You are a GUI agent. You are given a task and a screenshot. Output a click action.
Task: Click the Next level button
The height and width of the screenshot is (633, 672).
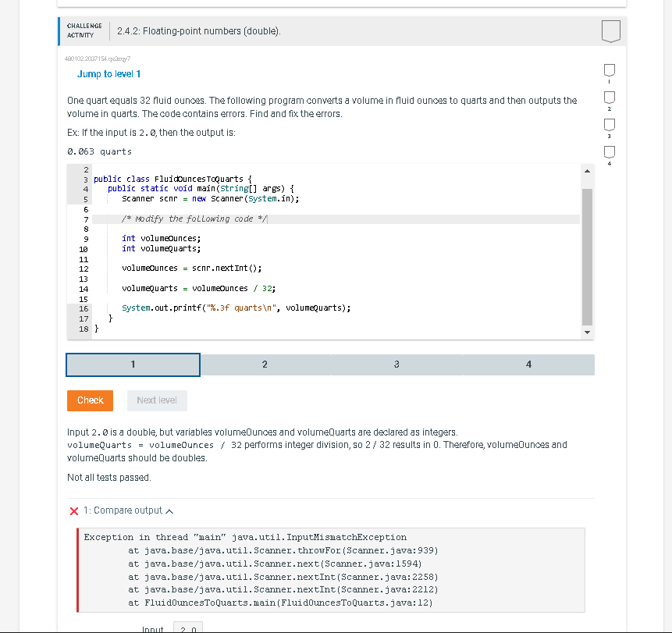point(157,400)
